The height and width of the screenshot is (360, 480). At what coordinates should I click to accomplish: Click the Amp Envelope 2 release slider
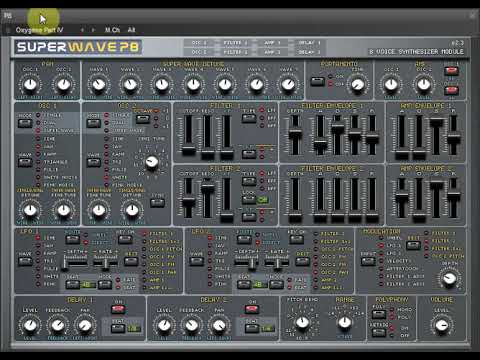pos(453,197)
